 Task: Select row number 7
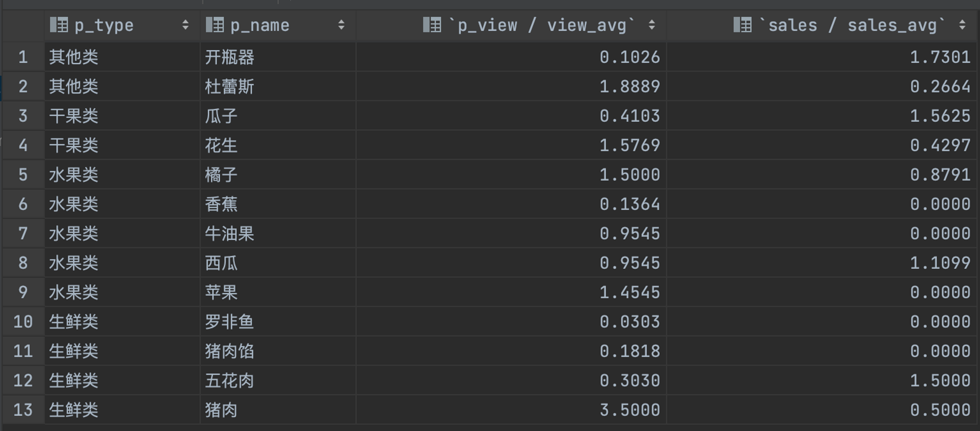(23, 234)
